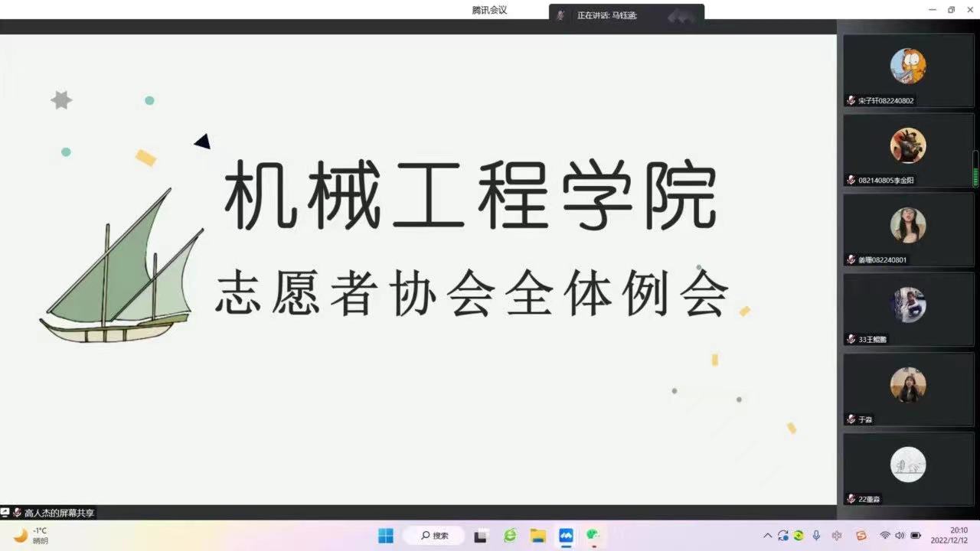
Task: Open the weather widget showing -1°C
Action: (x=31, y=536)
